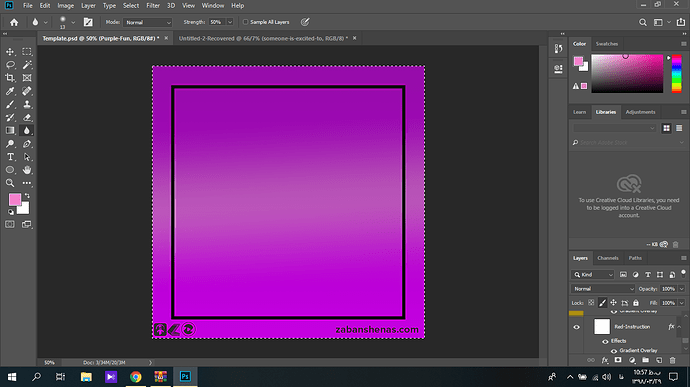Image resolution: width=690 pixels, height=387 pixels.
Task: Select the Brush tool
Action: click(x=10, y=104)
